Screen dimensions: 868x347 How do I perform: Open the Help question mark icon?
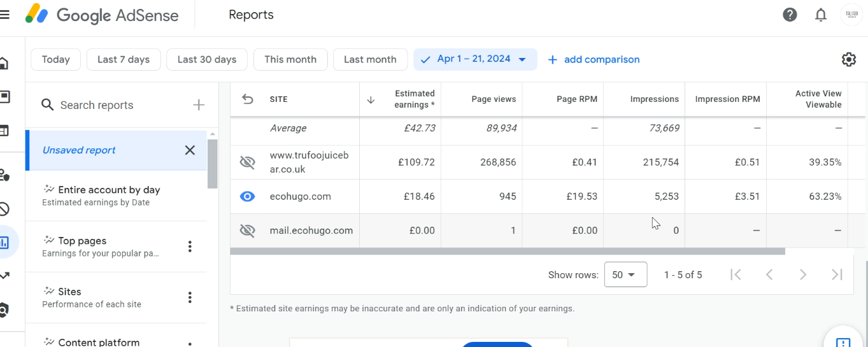point(790,15)
